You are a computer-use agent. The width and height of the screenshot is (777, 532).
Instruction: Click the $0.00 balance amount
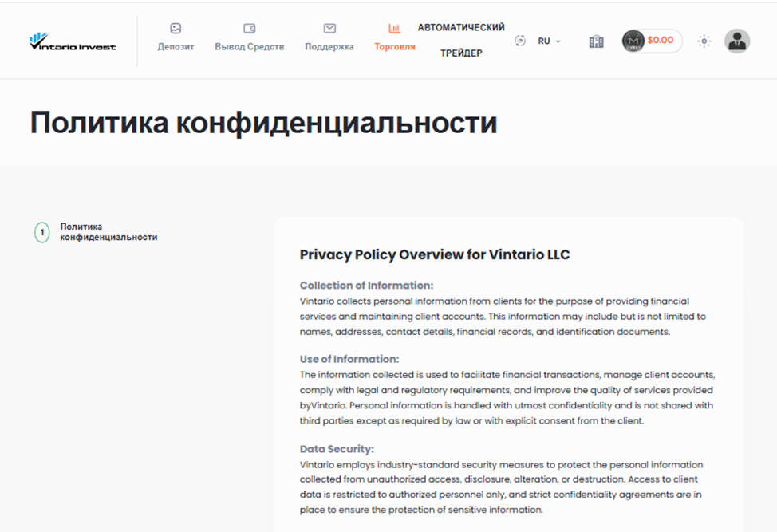pos(661,41)
